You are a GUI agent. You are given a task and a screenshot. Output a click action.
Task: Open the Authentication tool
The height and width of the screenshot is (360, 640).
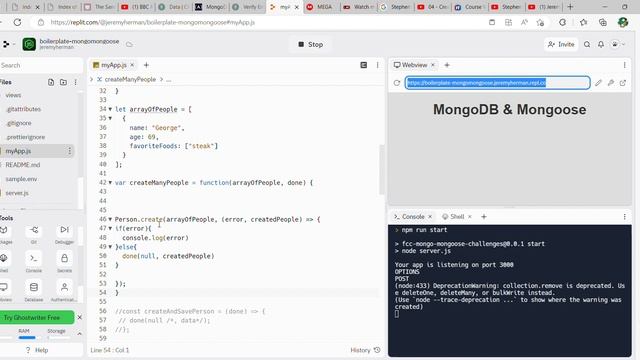click(64, 291)
